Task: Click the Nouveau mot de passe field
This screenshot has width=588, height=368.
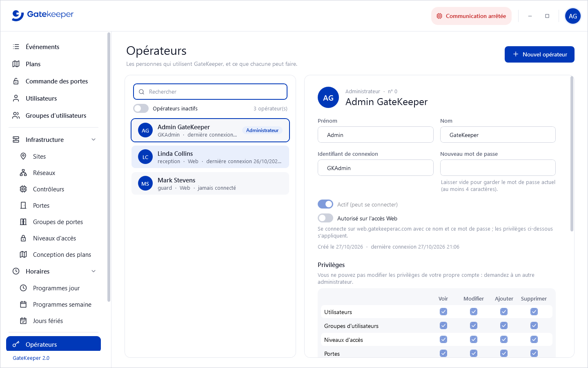Action: [498, 168]
